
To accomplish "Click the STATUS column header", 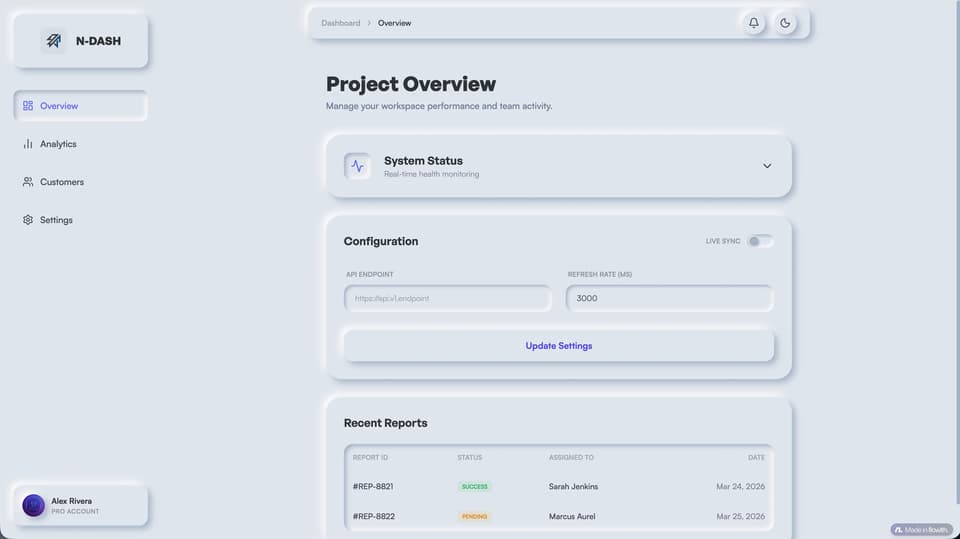I will (x=470, y=458).
